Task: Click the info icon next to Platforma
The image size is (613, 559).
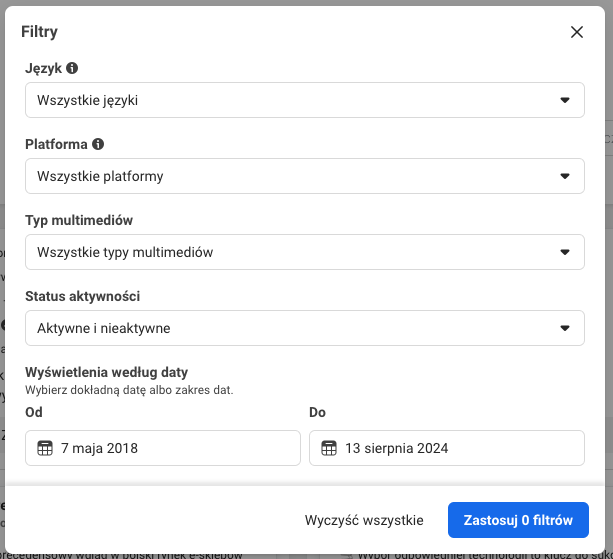Action: coord(98,144)
